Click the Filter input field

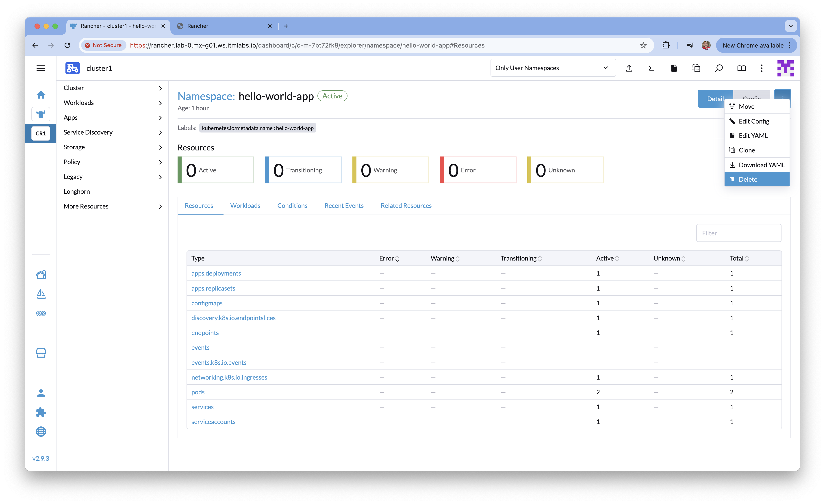click(x=738, y=233)
